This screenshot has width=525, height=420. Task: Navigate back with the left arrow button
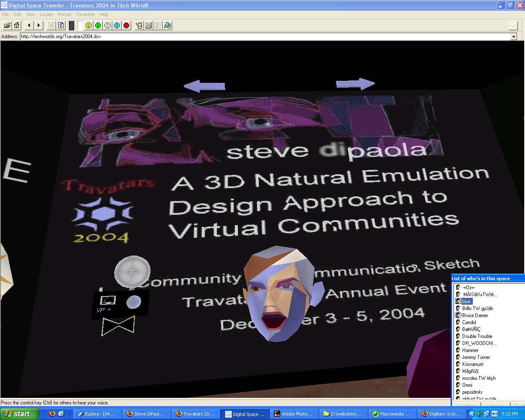[x=29, y=25]
